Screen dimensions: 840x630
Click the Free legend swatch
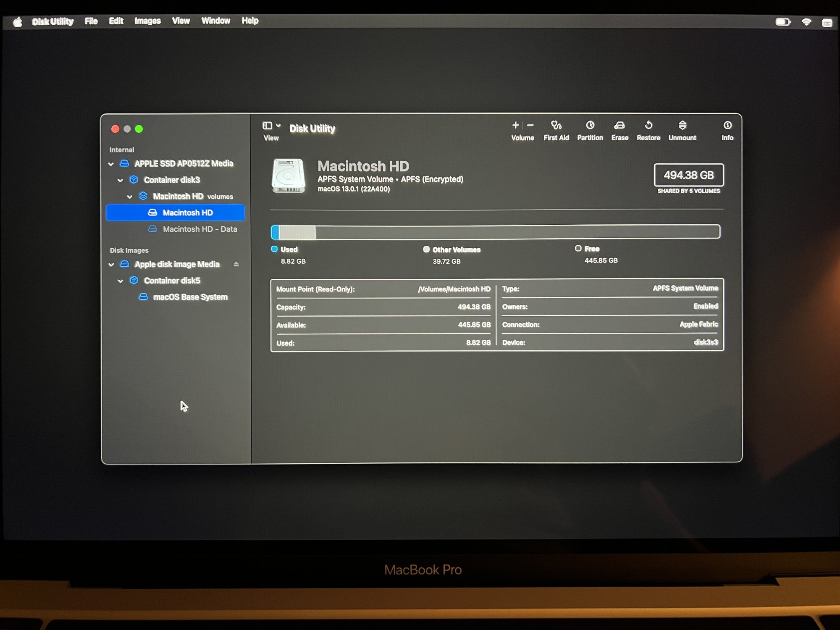tap(578, 249)
